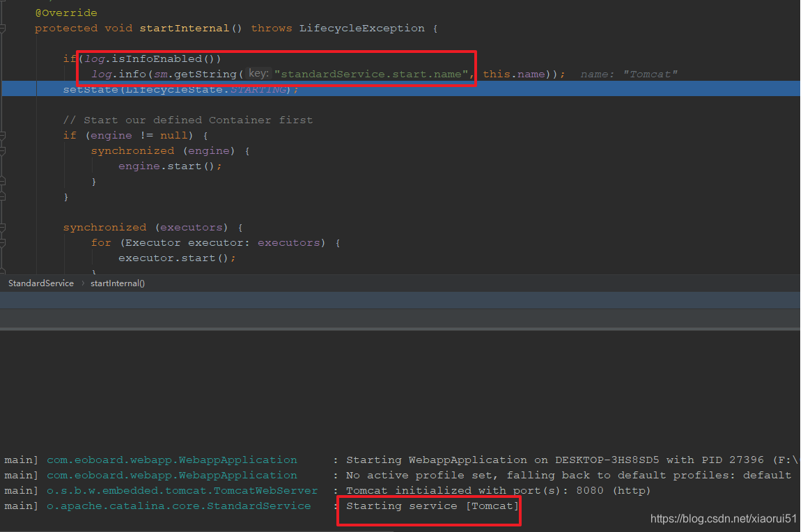The height and width of the screenshot is (532, 803).
Task: Click WebappApplication logger on the 'Starting WebappApplication' line
Action: [x=171, y=460]
